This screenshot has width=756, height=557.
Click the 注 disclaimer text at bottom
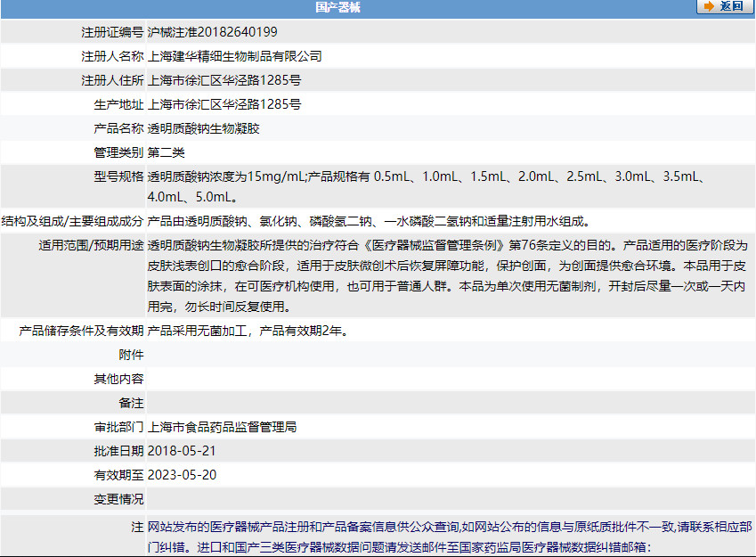(445, 537)
